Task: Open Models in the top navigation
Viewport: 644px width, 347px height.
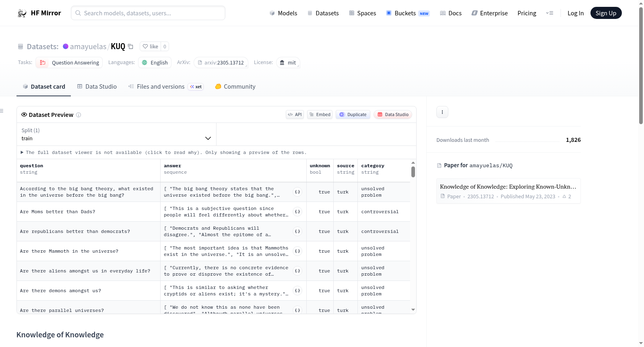Action: tap(283, 13)
